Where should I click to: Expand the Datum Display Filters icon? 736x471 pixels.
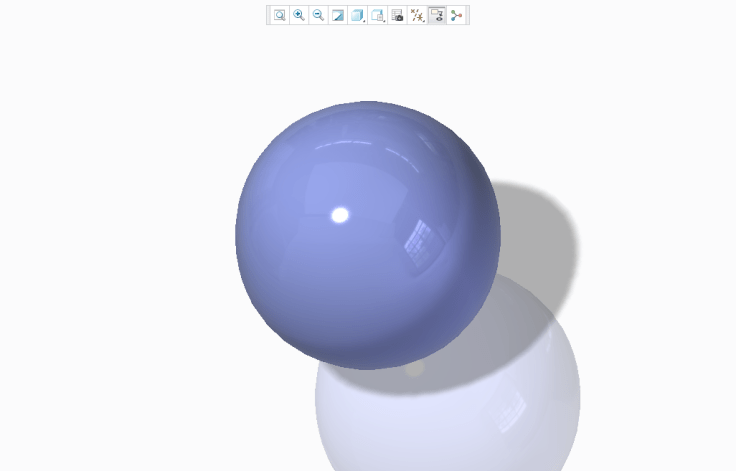click(x=417, y=15)
